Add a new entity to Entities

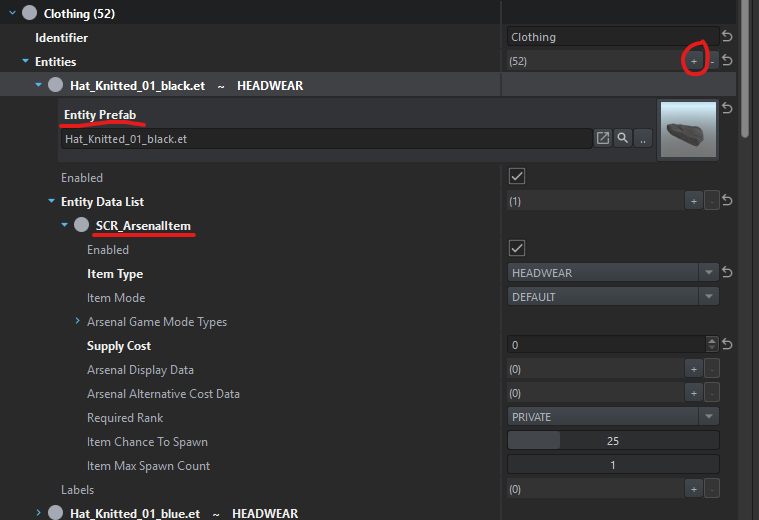pos(694,61)
